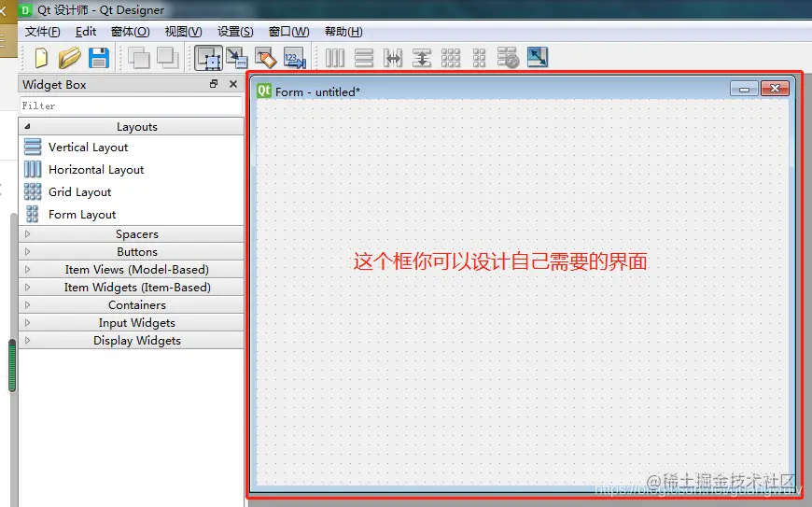Click Lay Out in Form Layout toolbar icon
812x507 pixels.
480,58
